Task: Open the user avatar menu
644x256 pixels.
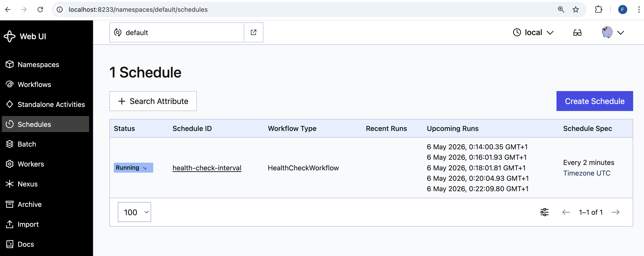Action: (x=607, y=32)
